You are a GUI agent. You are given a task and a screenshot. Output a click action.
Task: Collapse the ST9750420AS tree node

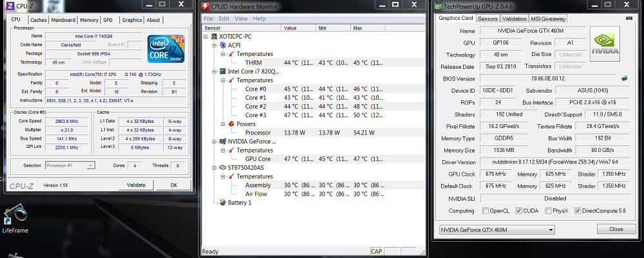pos(214,168)
